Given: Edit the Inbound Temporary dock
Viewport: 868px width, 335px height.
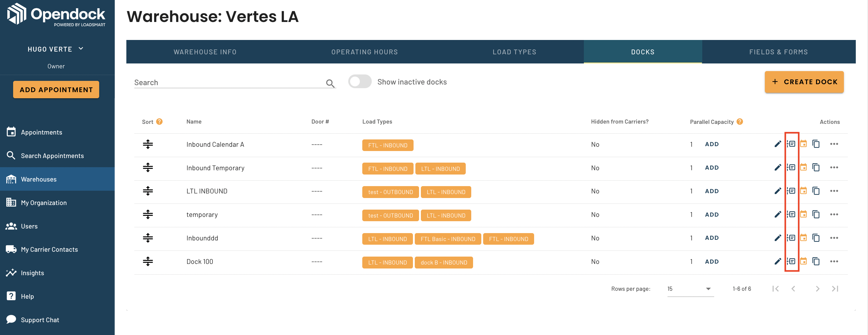Looking at the screenshot, I should click(x=777, y=167).
